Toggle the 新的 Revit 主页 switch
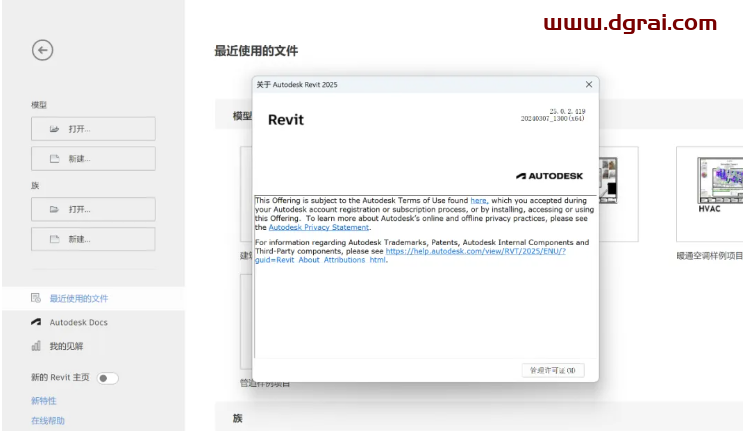This screenshot has height=431, width=743. (108, 378)
